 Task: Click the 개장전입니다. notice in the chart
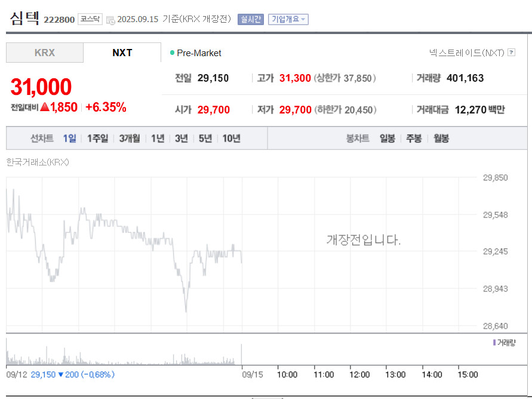point(364,240)
